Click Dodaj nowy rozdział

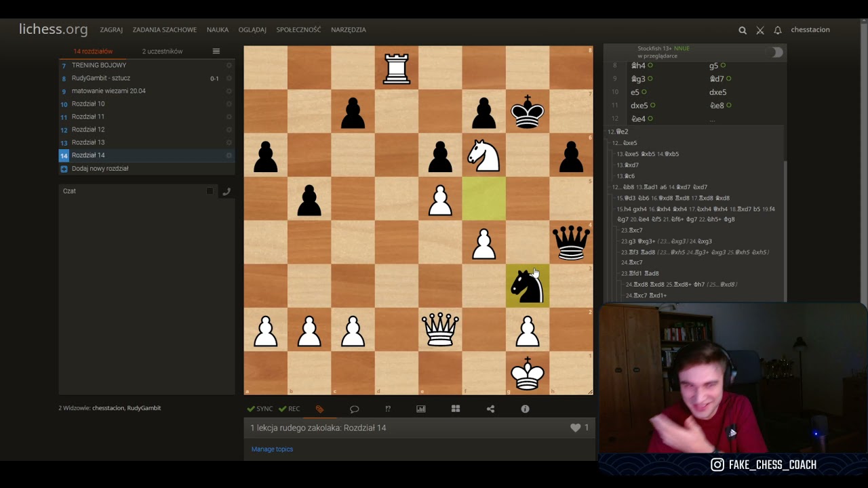tap(100, 168)
